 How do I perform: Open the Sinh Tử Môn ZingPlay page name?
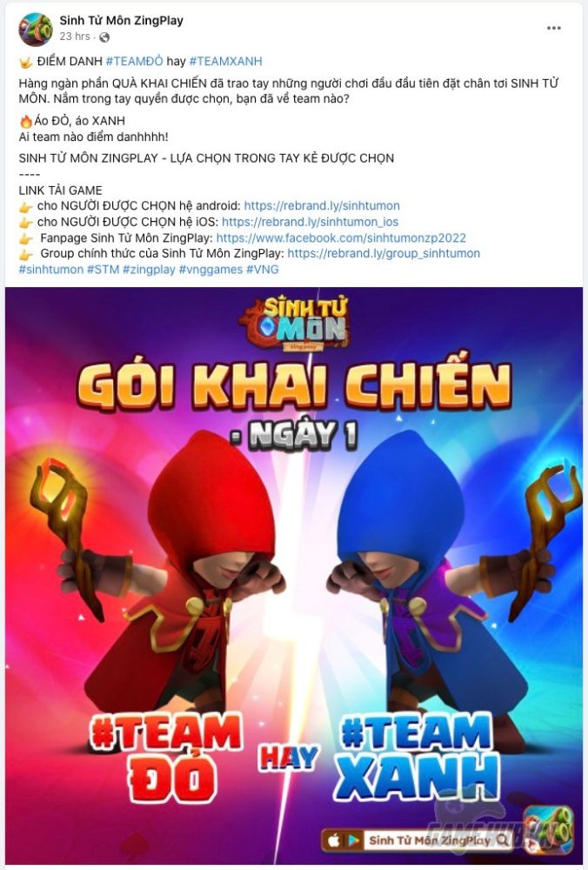(122, 21)
